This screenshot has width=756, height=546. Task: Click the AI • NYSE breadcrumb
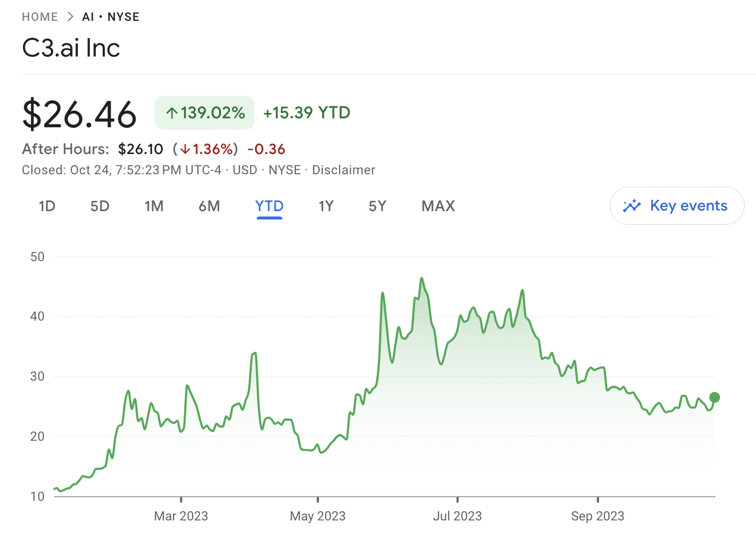(x=111, y=17)
